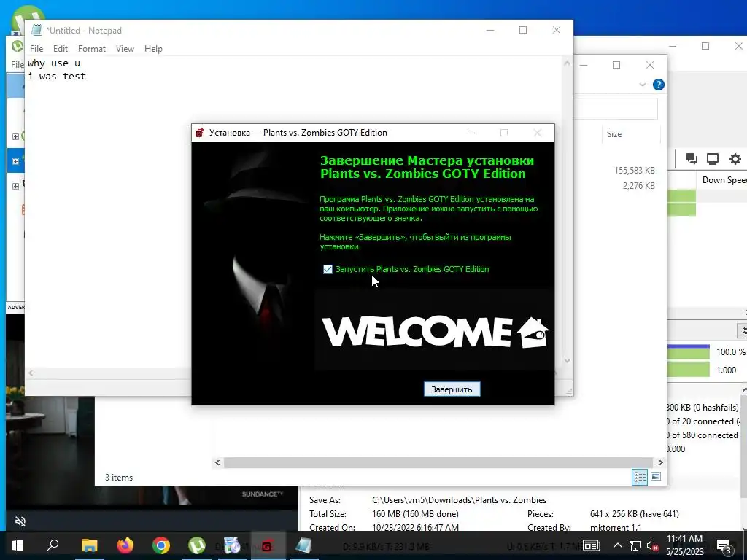Switch to Notepad on the taskbar
The height and width of the screenshot is (560, 747).
[303, 545]
